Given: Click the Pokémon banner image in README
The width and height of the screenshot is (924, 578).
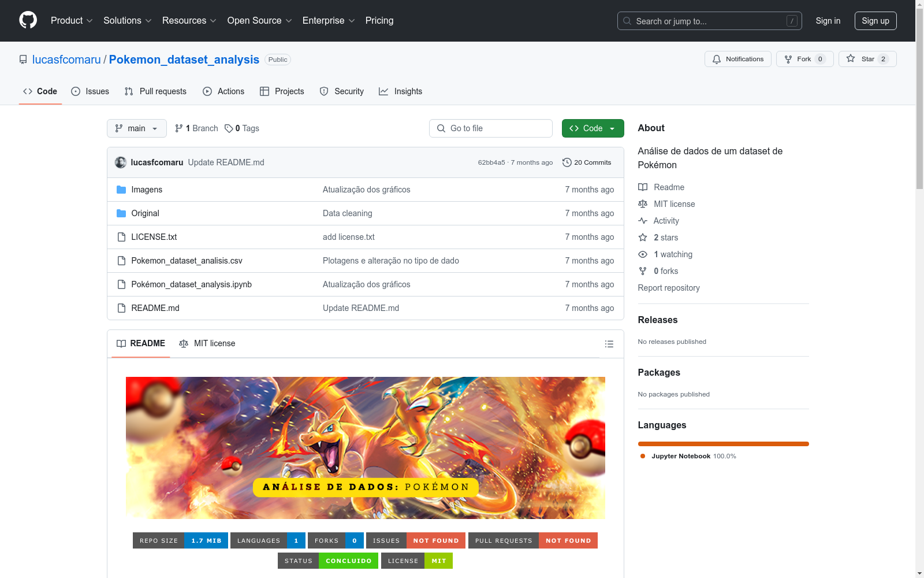Looking at the screenshot, I should click(x=366, y=448).
